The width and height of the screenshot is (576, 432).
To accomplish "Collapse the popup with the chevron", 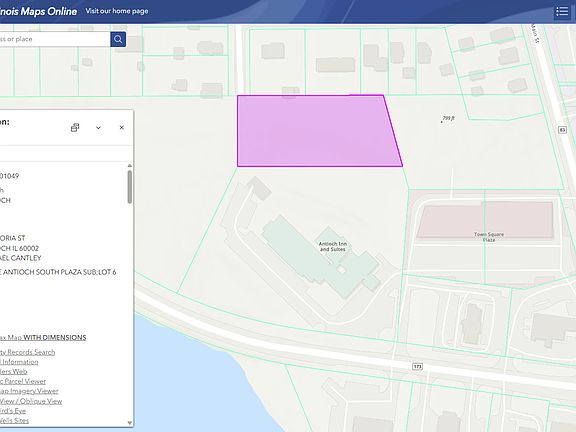I will tap(98, 127).
